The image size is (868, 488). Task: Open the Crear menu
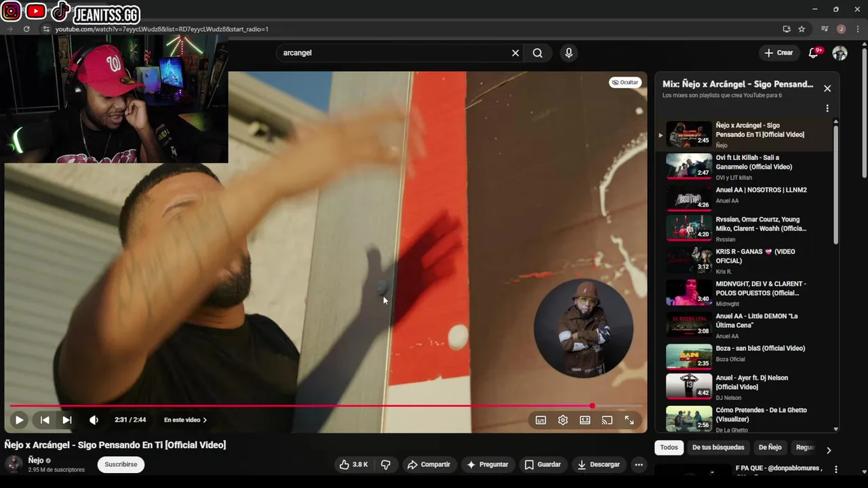point(778,53)
